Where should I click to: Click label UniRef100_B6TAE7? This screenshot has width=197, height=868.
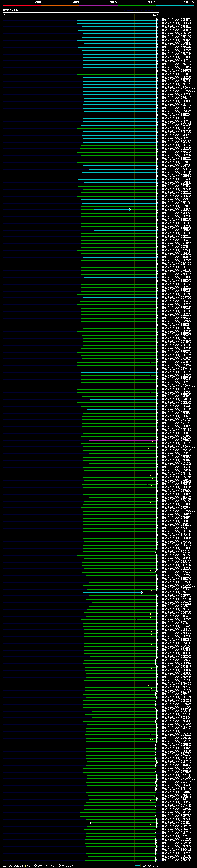pyautogui.click(x=176, y=74)
